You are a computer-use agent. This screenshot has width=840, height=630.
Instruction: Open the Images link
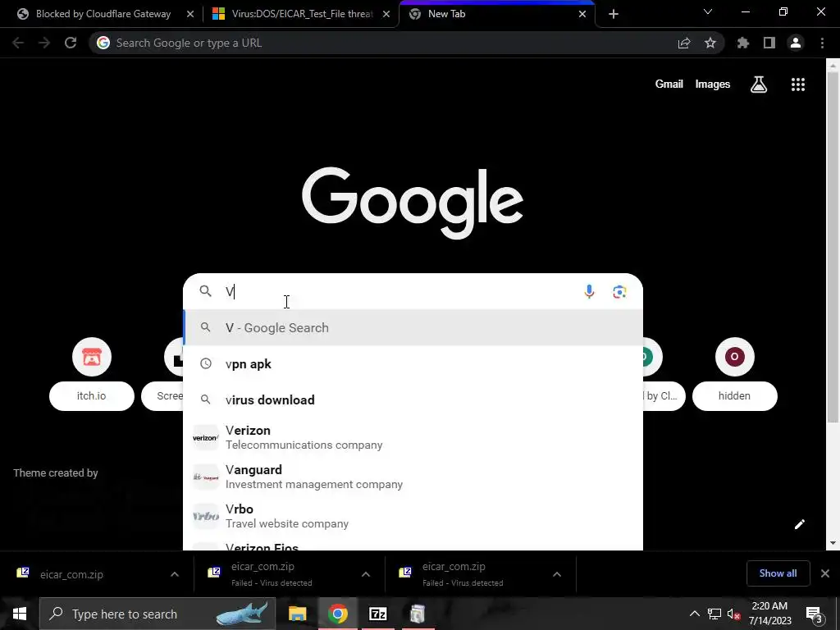pos(713,84)
